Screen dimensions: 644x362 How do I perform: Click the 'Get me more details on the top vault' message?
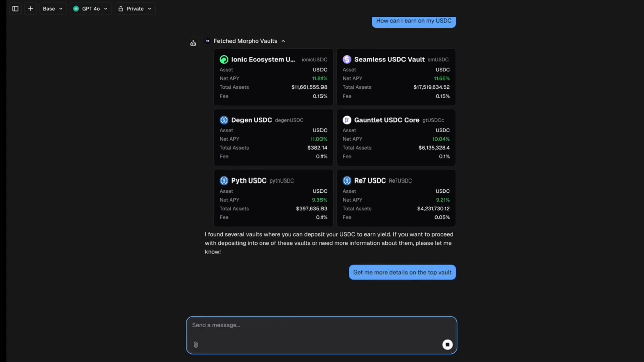403,272
